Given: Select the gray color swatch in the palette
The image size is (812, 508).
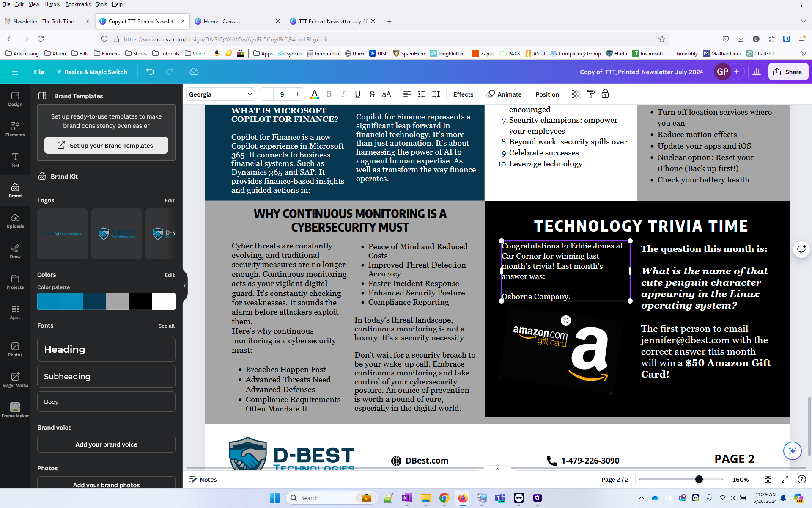Looking at the screenshot, I should [118, 301].
